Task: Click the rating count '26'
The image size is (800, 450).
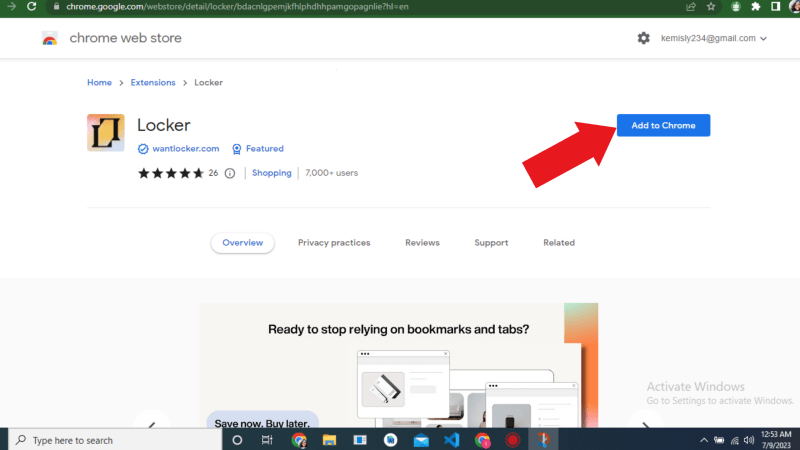Action: pos(213,173)
